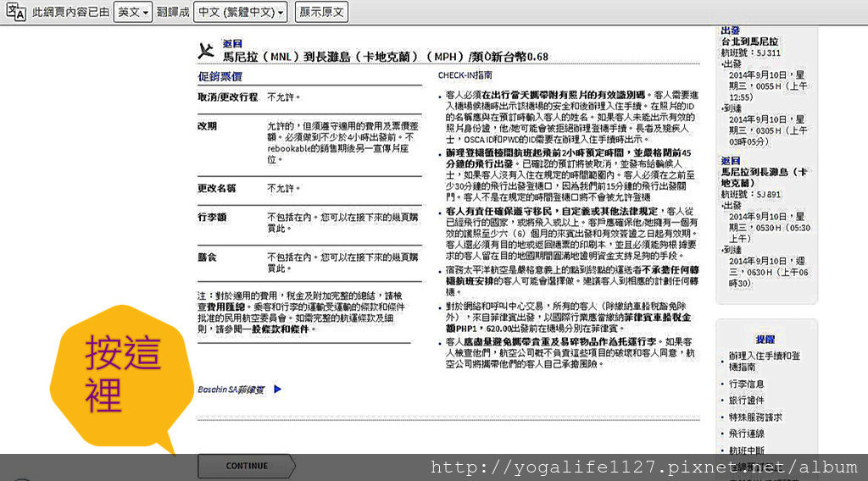Open the Basahin SA 菲律賓 link
Image resolution: width=868 pixels, height=481 pixels.
tap(231, 390)
